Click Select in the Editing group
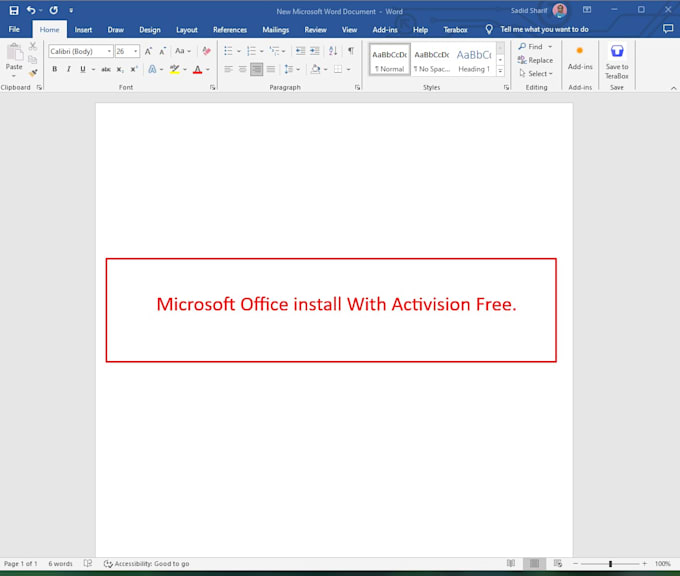Image resolution: width=680 pixels, height=576 pixels. point(536,73)
